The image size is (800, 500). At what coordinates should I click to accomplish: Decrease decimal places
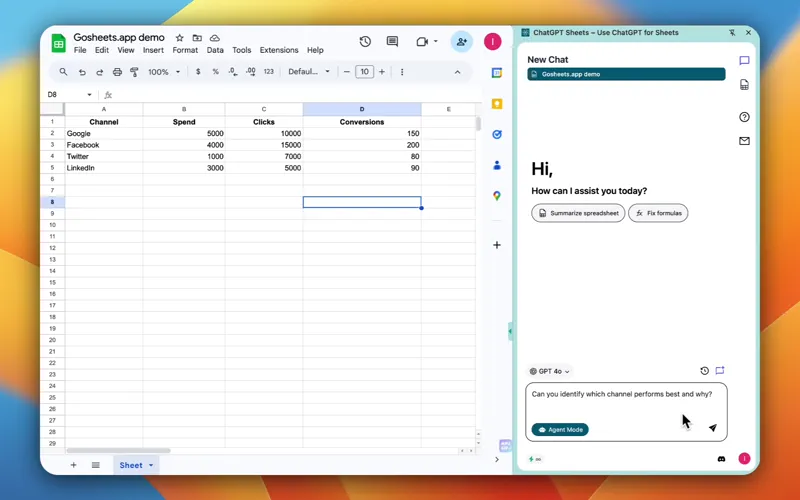(233, 72)
